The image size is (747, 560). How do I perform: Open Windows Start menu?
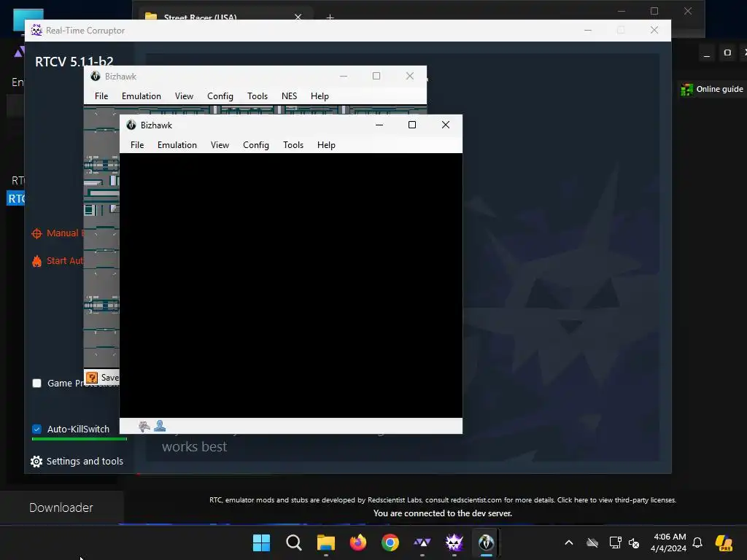click(x=262, y=542)
